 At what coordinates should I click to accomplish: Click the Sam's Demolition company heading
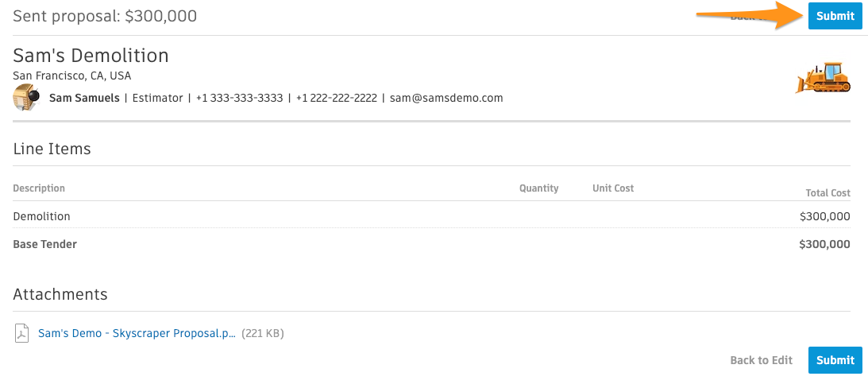point(91,56)
